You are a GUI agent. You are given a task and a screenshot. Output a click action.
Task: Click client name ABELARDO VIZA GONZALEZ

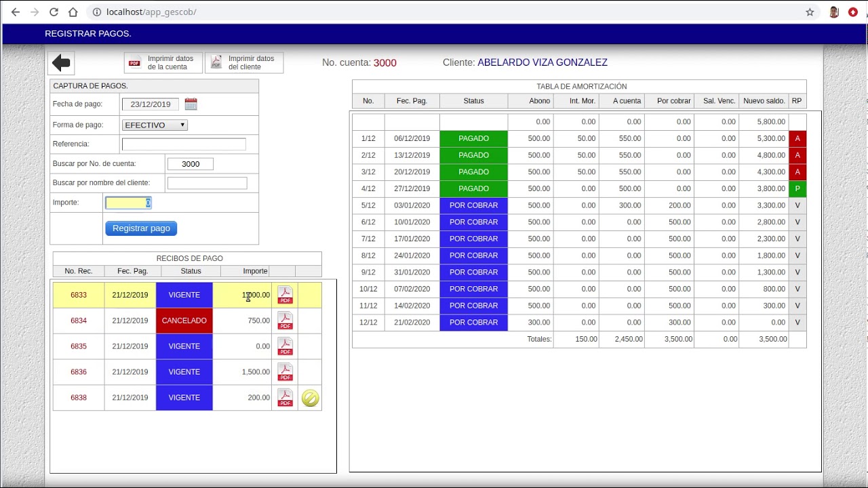542,62
